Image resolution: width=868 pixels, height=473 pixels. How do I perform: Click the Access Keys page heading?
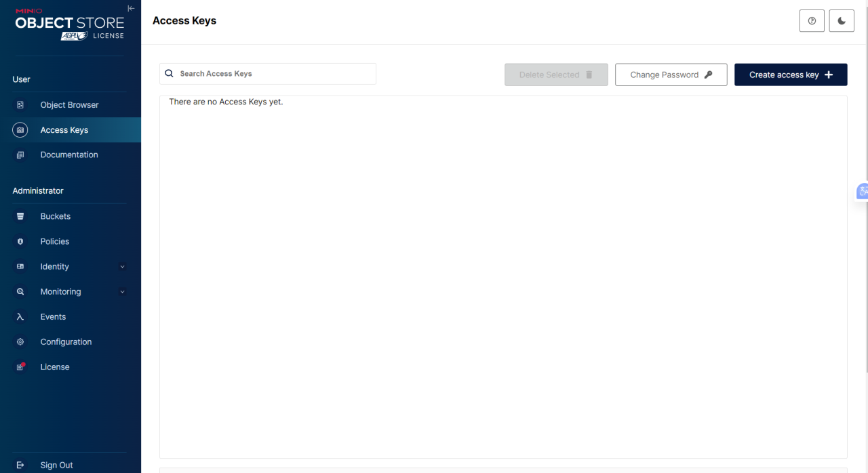tap(184, 21)
